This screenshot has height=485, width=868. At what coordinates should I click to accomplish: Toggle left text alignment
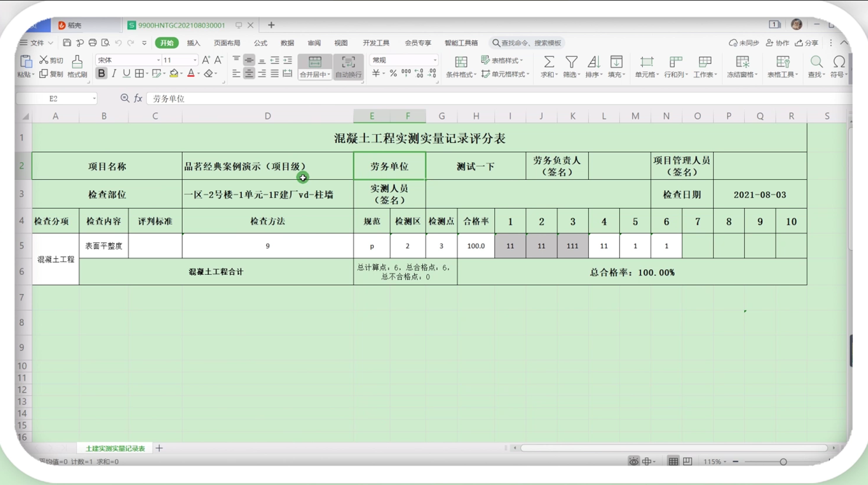click(236, 73)
